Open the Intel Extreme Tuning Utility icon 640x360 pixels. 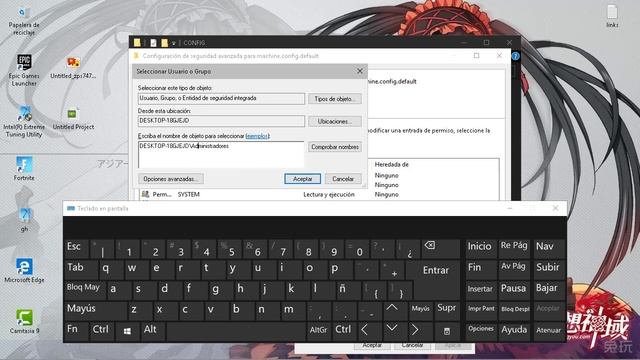click(24, 122)
